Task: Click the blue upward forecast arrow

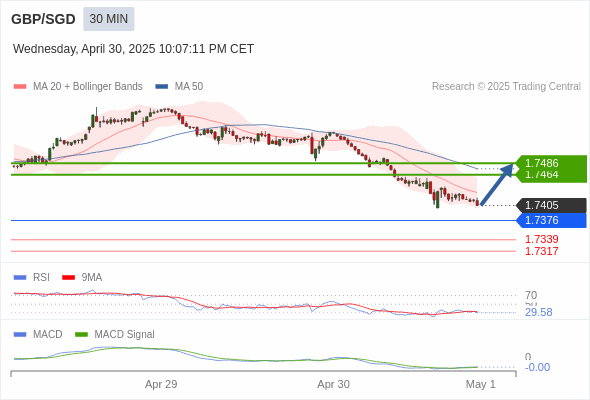Action: pos(497,184)
